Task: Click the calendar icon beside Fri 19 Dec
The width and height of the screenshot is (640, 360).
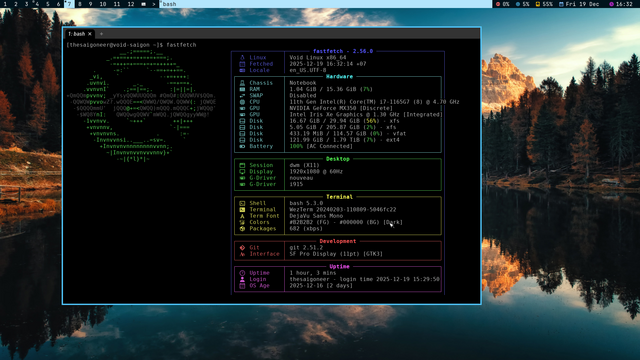Action: coord(561,4)
